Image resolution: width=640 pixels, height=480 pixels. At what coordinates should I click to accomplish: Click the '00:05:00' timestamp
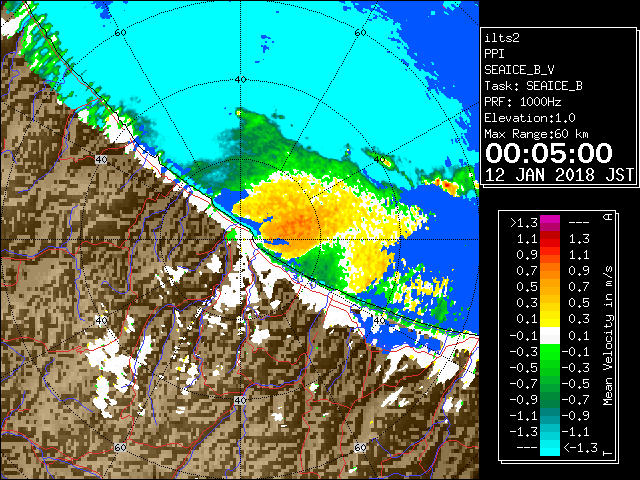pyautogui.click(x=549, y=153)
